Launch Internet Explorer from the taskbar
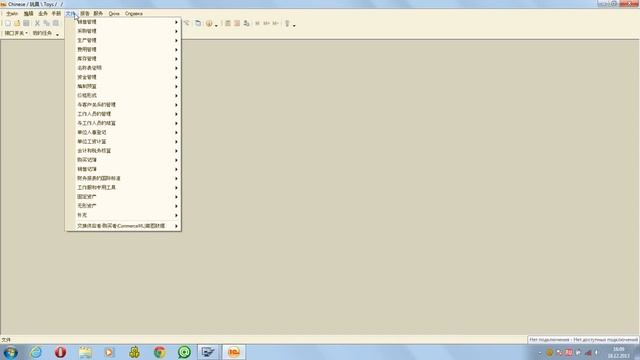640x360 pixels. pyautogui.click(x=36, y=352)
